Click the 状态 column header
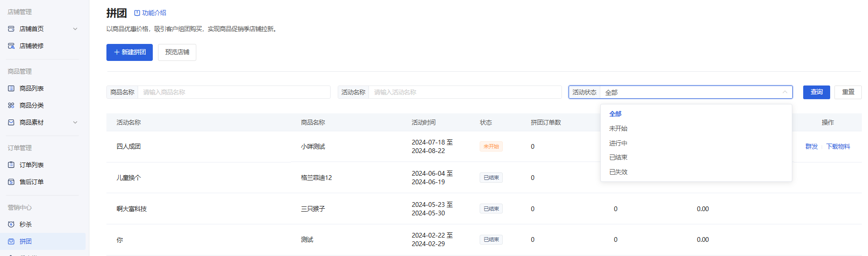The width and height of the screenshot is (868, 256). pyautogui.click(x=486, y=122)
